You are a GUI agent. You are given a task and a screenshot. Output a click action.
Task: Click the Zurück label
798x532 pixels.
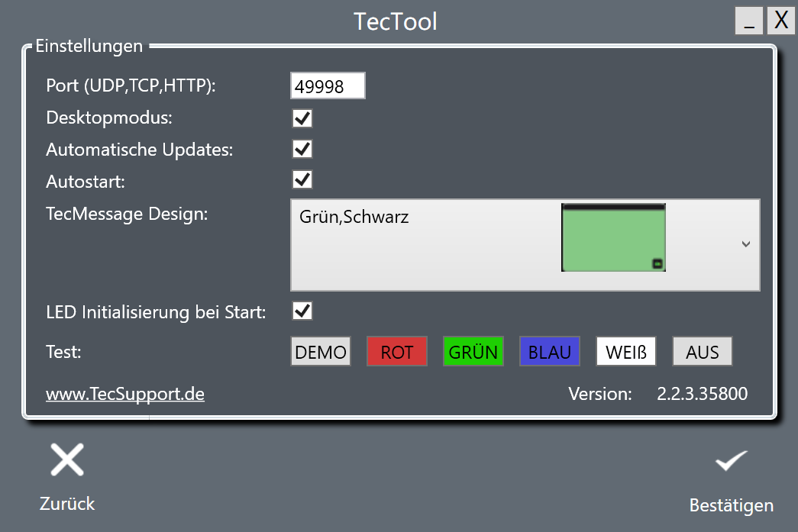(x=67, y=504)
